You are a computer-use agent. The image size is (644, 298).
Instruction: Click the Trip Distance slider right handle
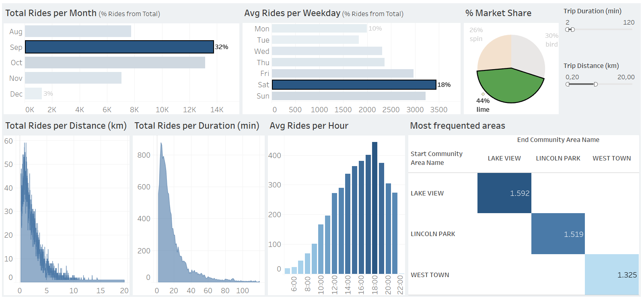point(596,84)
